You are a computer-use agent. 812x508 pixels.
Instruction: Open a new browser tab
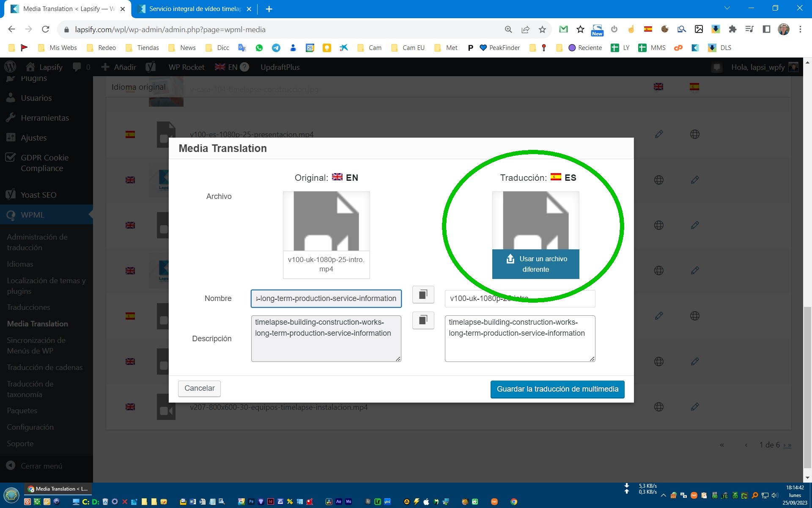[x=269, y=9]
